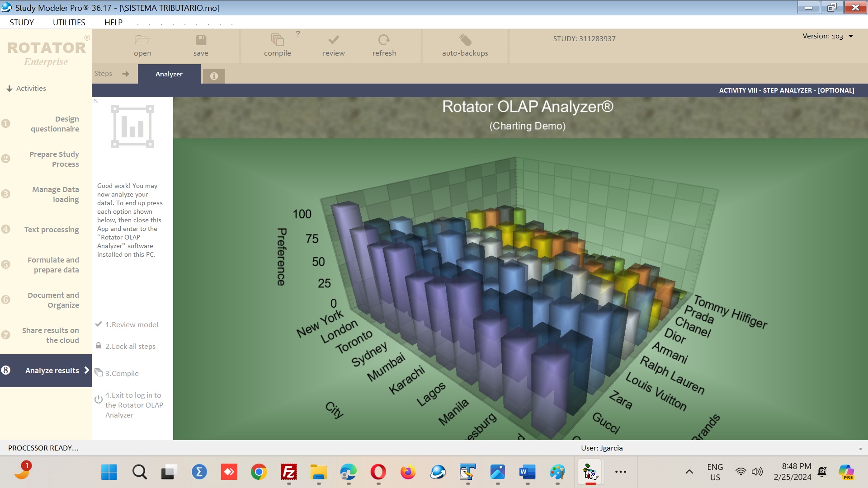Go to Text processing activity
This screenshot has height=488, width=868.
pyautogui.click(x=51, y=230)
